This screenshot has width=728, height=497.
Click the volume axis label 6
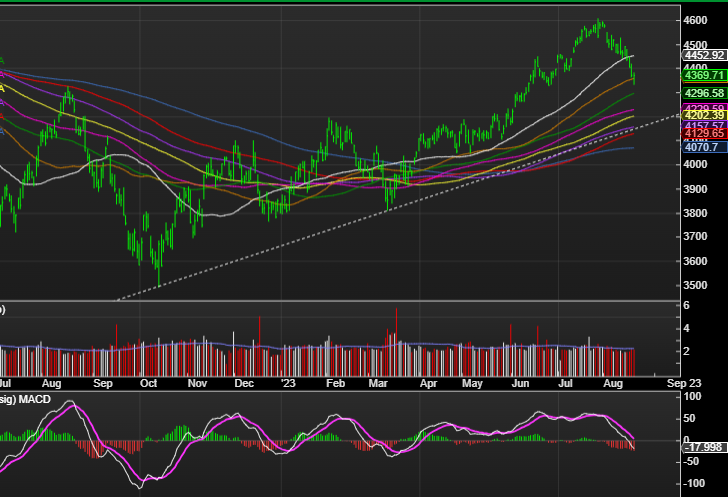pos(686,305)
